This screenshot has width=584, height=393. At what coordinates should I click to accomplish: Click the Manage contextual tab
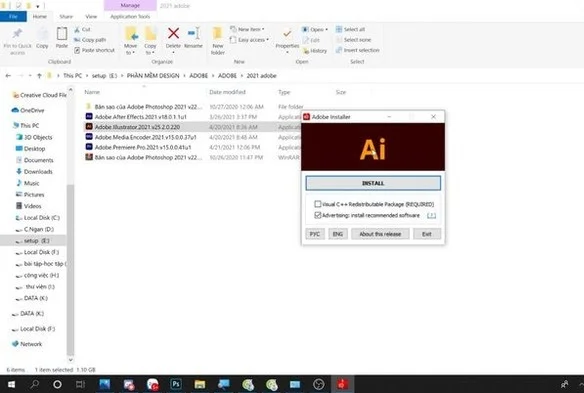click(130, 6)
